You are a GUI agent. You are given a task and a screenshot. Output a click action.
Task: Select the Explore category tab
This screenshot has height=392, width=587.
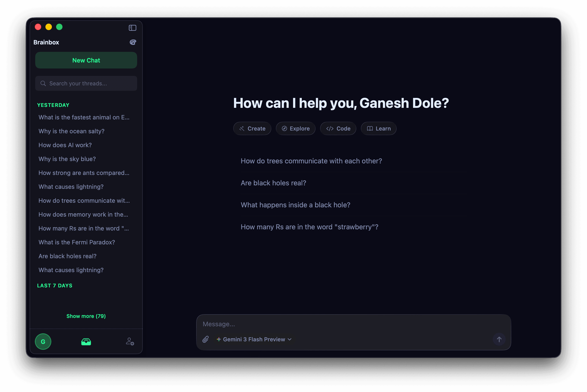click(x=296, y=128)
